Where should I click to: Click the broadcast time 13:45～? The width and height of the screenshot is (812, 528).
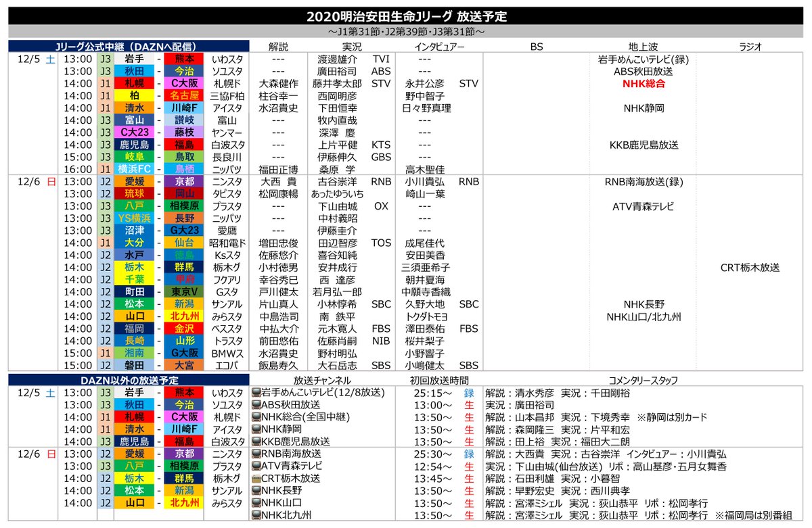(433, 478)
